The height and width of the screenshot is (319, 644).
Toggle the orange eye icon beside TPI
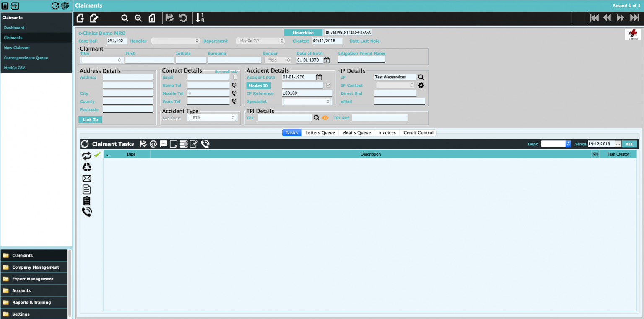pyautogui.click(x=325, y=118)
